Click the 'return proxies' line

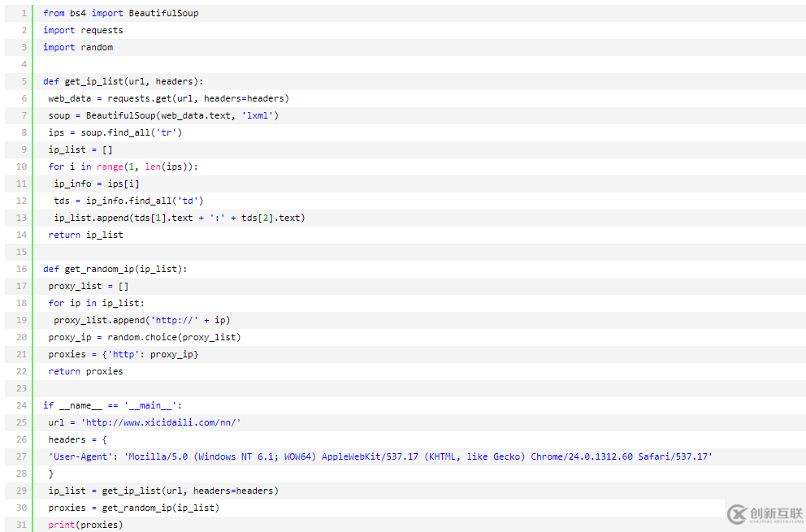point(86,371)
